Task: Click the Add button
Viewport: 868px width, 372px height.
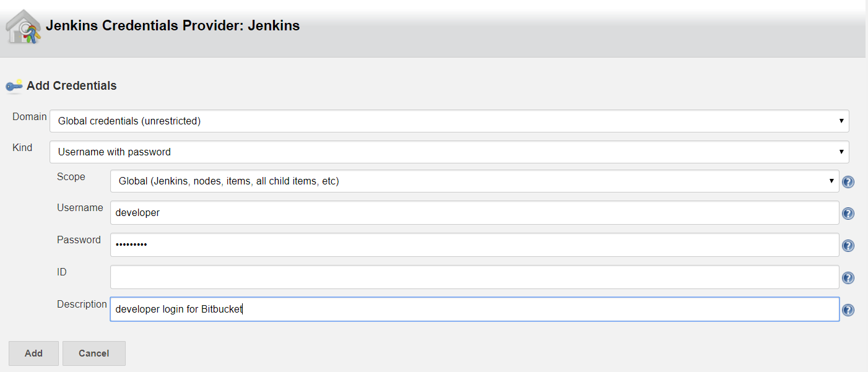Action: tap(33, 353)
